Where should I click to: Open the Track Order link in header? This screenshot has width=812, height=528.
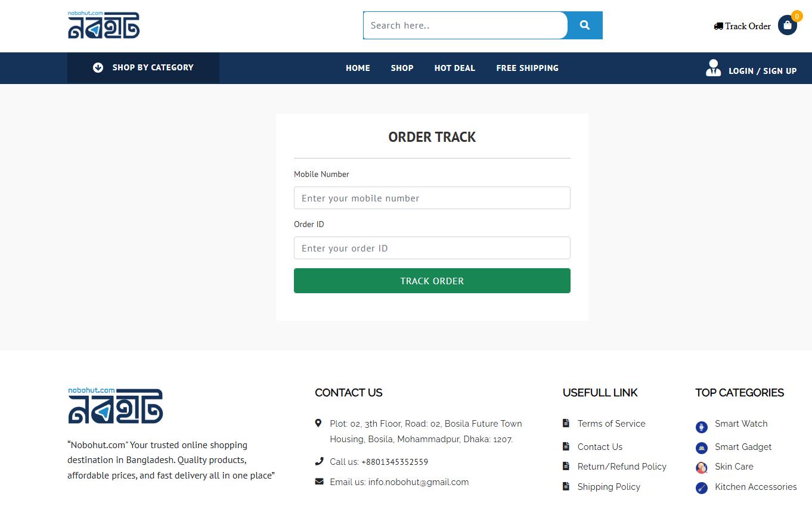[742, 26]
